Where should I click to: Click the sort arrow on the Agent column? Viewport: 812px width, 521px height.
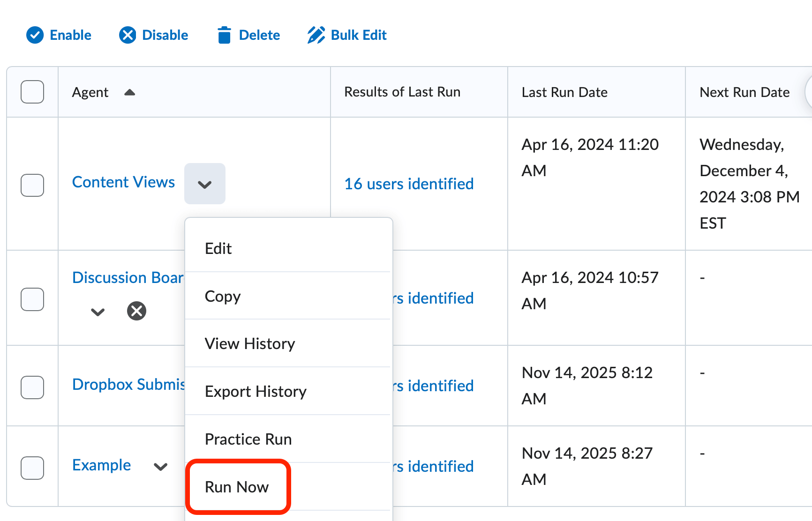coord(129,92)
